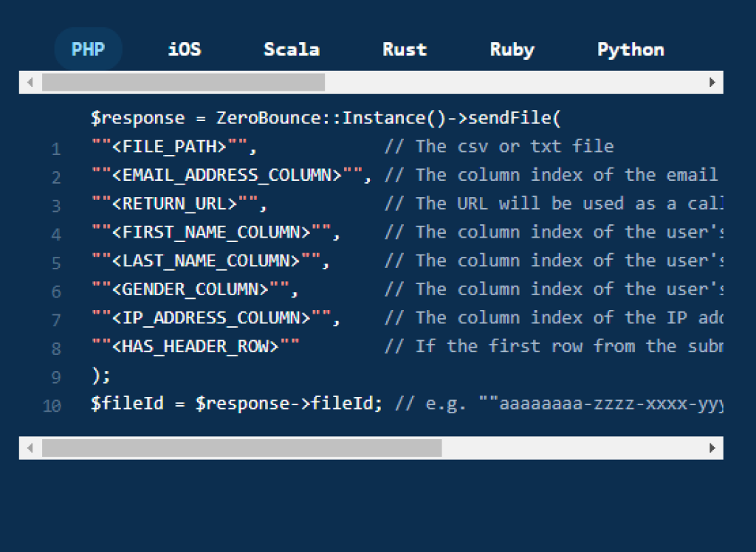The image size is (756, 552).
Task: Click right arrow on top scrollbar
Action: click(712, 82)
